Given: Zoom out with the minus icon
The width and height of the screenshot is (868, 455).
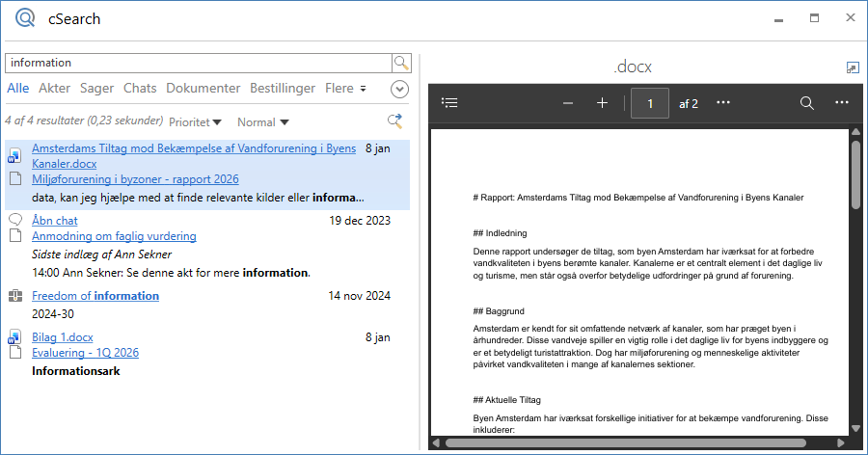Looking at the screenshot, I should (567, 103).
